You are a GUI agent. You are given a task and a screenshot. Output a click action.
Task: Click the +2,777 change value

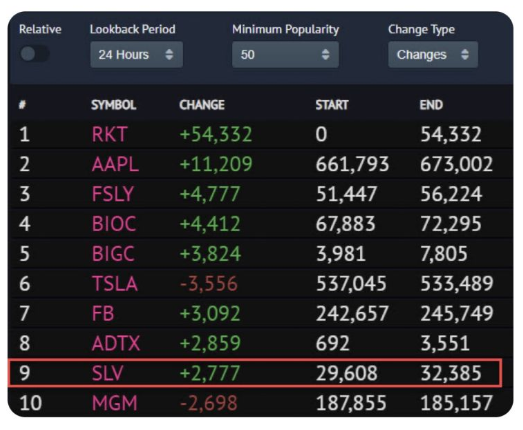210,373
